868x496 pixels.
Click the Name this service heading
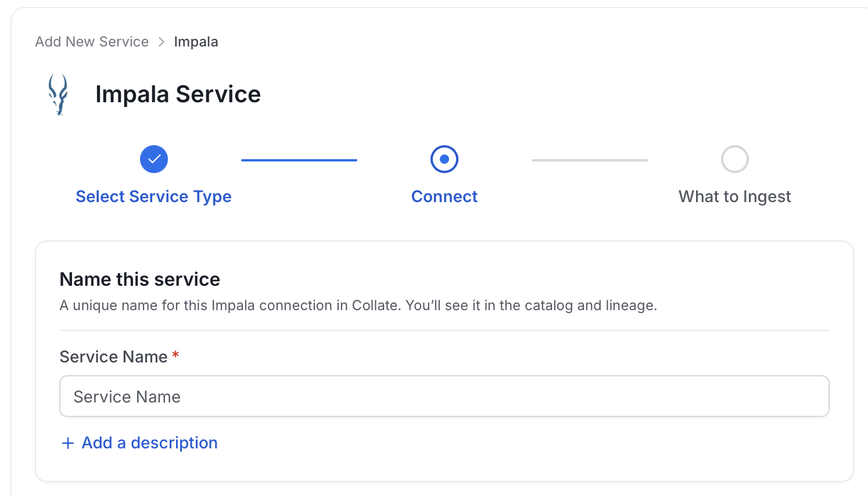click(x=140, y=279)
